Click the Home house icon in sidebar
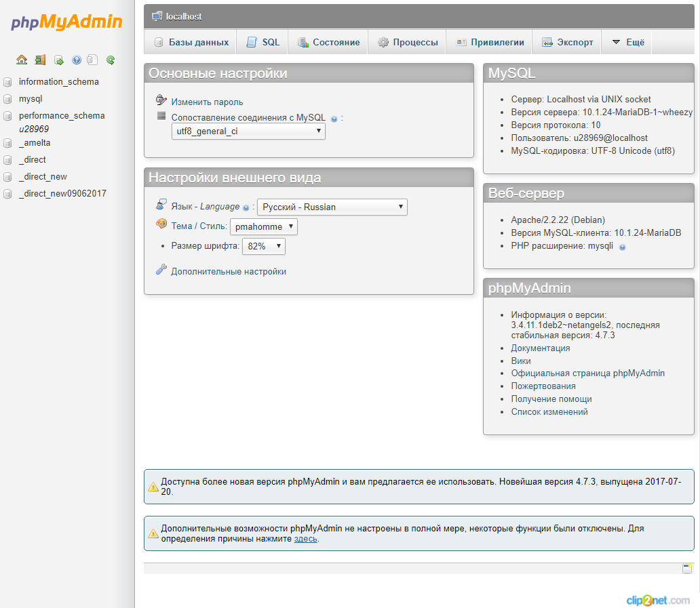 click(22, 60)
